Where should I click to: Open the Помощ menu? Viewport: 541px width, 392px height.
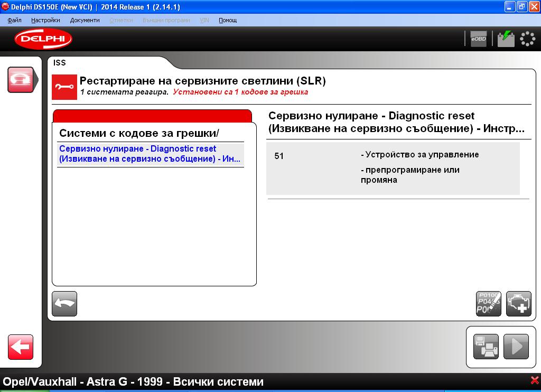pyautogui.click(x=228, y=21)
